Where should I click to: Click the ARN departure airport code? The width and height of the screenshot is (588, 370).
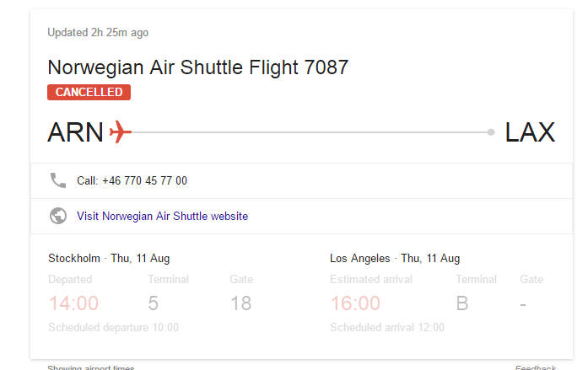(75, 132)
